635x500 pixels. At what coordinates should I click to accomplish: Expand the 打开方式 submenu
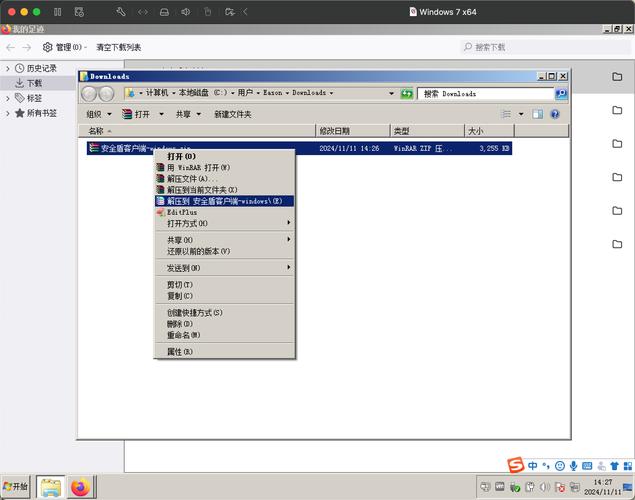point(225,223)
